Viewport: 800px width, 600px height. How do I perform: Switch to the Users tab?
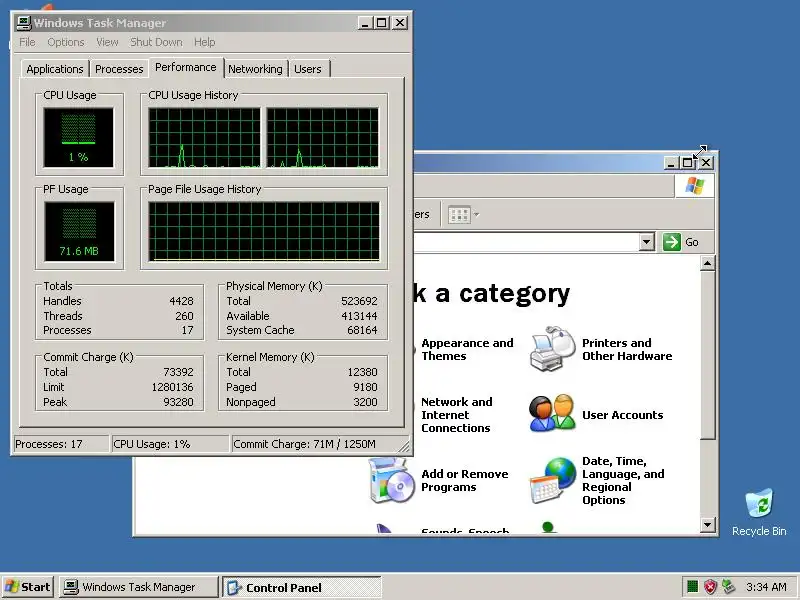click(x=308, y=69)
